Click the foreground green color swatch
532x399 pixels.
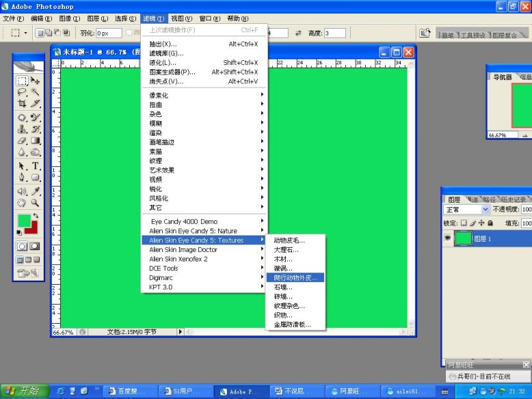pos(24,220)
